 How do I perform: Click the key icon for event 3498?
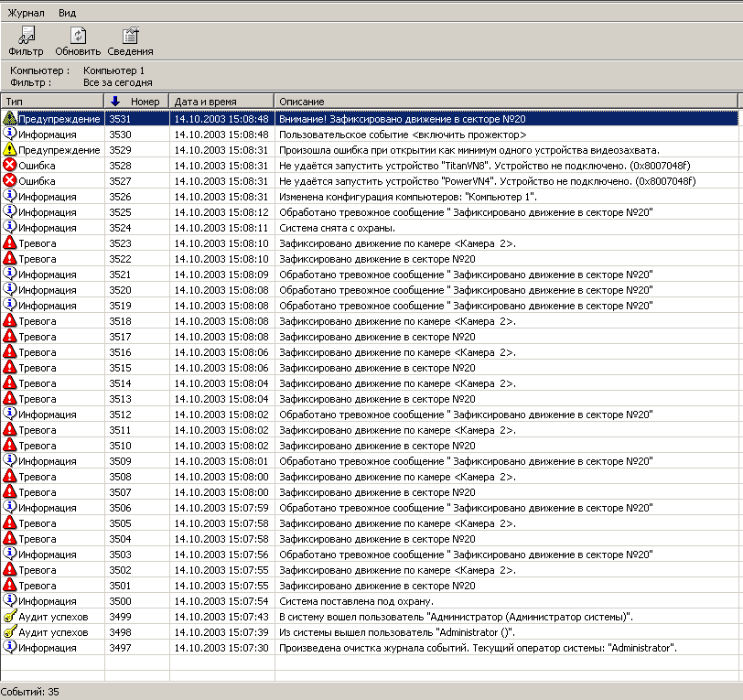(x=10, y=632)
